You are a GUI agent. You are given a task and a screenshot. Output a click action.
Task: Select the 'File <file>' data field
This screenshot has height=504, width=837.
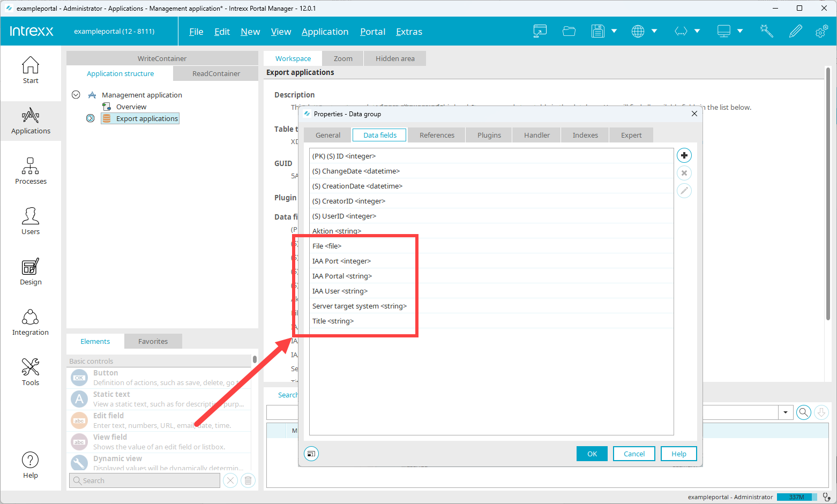(x=491, y=246)
